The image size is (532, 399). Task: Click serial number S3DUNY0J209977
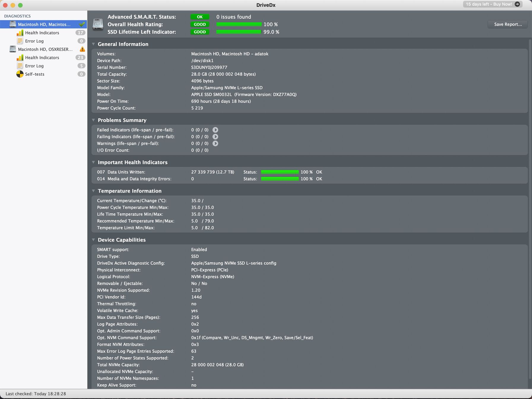coord(209,67)
